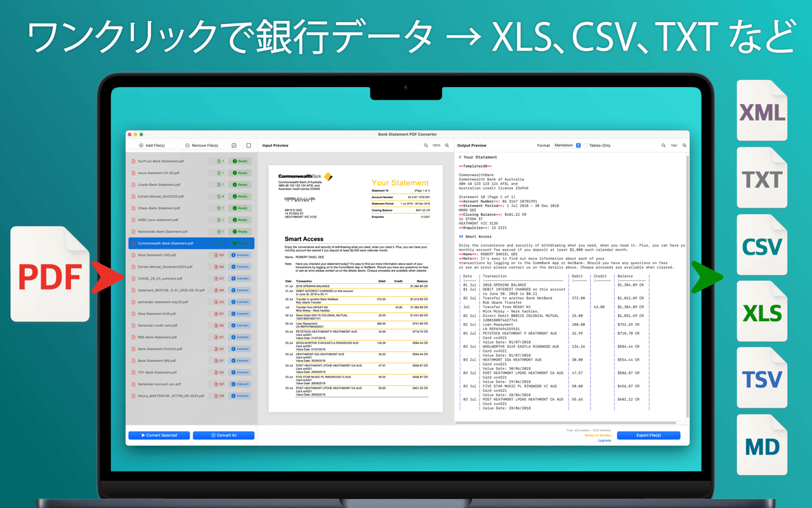Image resolution: width=812 pixels, height=508 pixels.
Task: Click Ready status of Lloyds-Bank-Statement.pdf
Action: click(x=240, y=185)
